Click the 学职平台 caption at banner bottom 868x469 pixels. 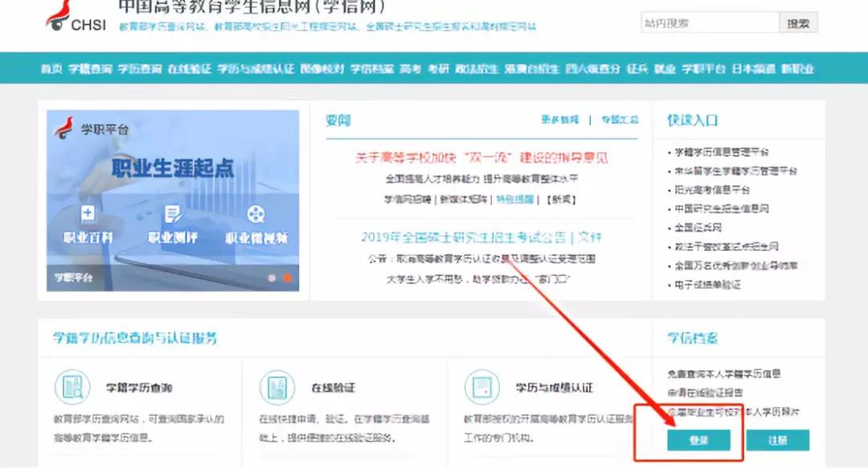[74, 278]
